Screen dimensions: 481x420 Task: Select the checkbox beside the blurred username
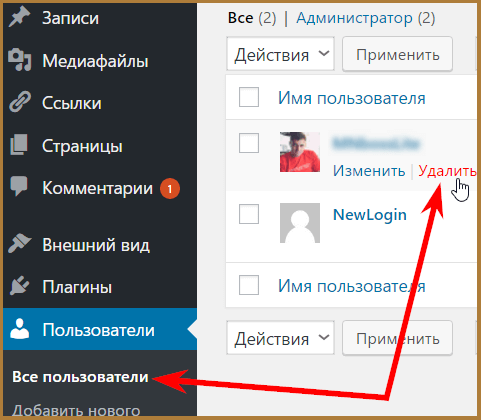(249, 143)
